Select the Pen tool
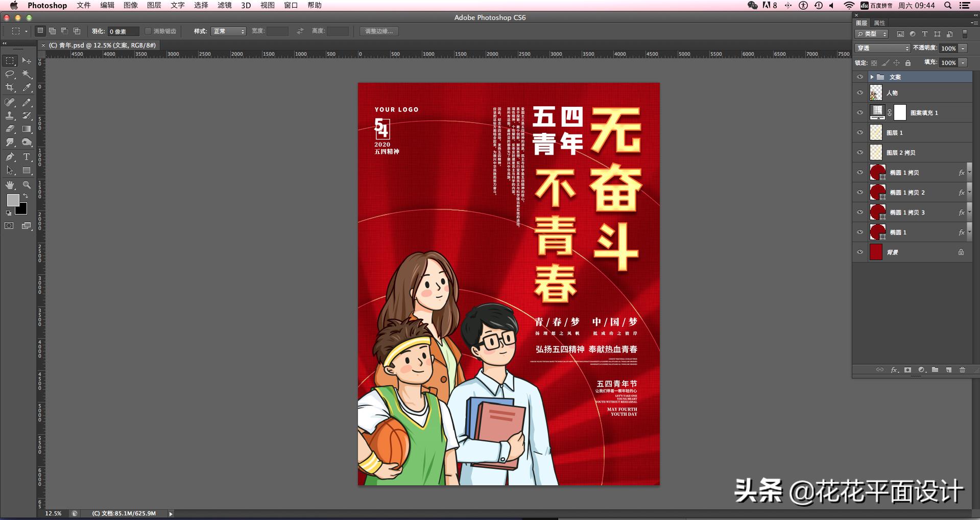Screen dimensions: 980x520 coord(10,156)
